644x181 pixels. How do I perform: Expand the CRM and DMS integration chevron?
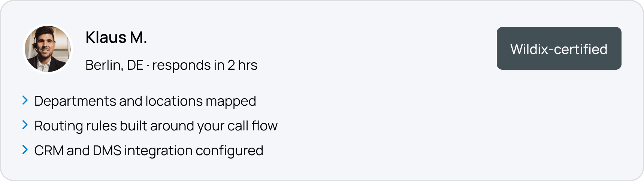[x=25, y=150]
